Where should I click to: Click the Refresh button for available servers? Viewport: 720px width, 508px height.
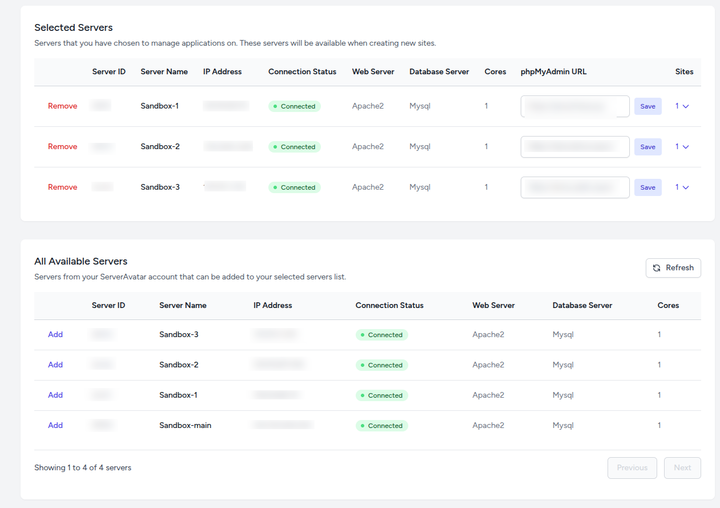tap(673, 268)
